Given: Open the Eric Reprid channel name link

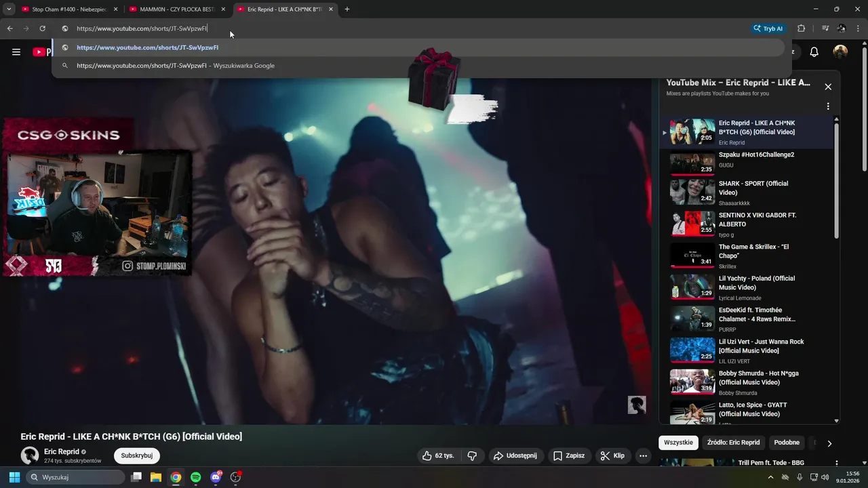Looking at the screenshot, I should pyautogui.click(x=62, y=451).
